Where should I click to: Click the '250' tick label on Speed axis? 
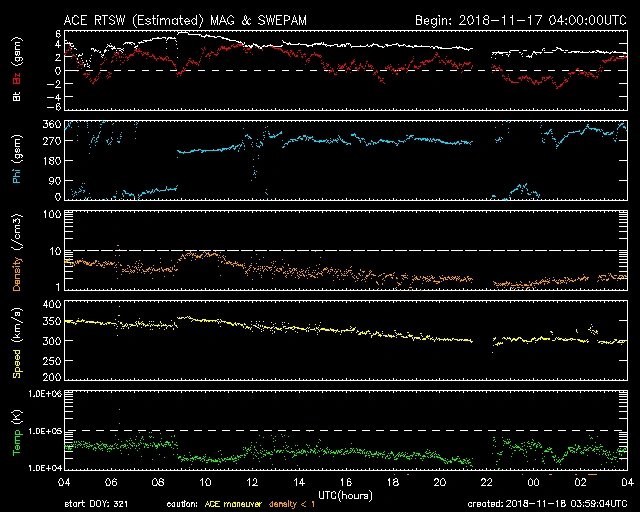click(52, 361)
